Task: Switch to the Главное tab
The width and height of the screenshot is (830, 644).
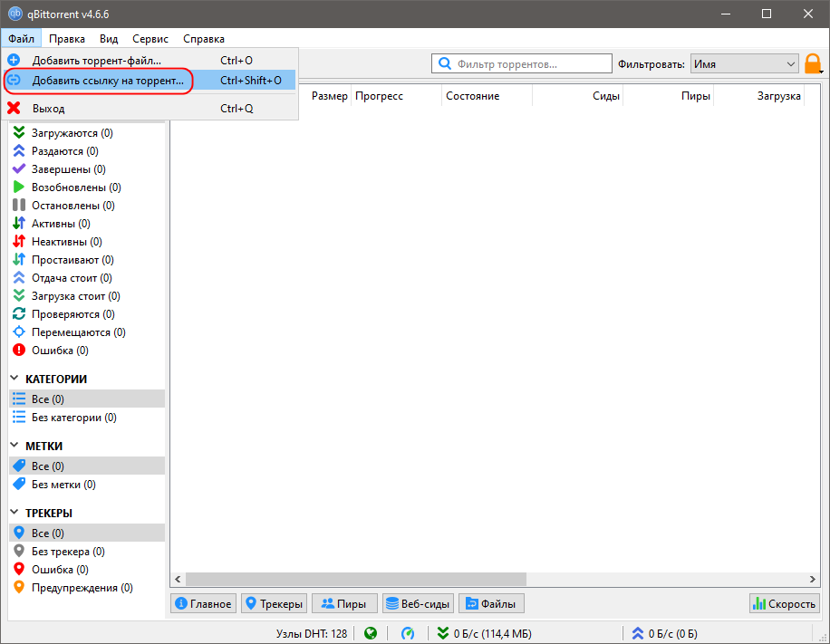Action: coord(204,603)
